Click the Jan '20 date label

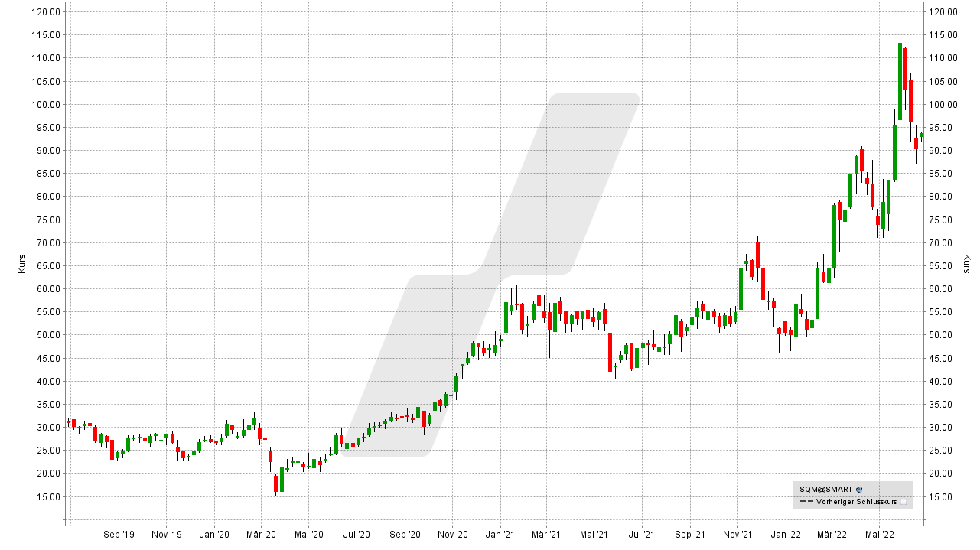point(213,535)
